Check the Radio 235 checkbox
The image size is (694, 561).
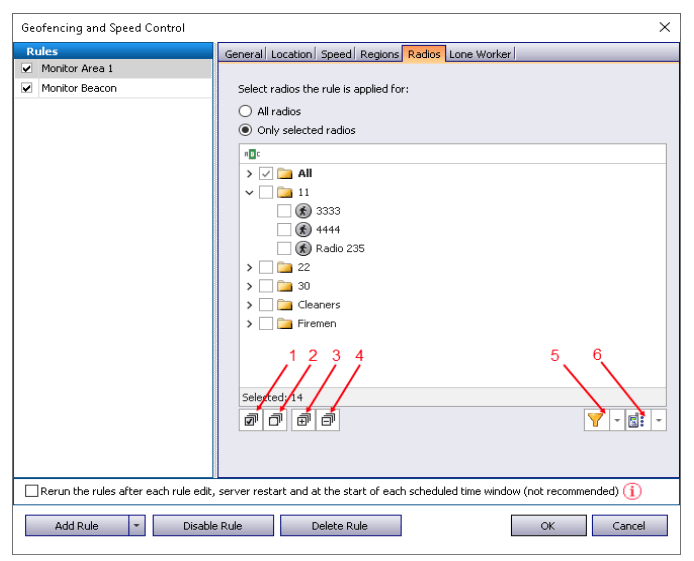[x=284, y=248]
